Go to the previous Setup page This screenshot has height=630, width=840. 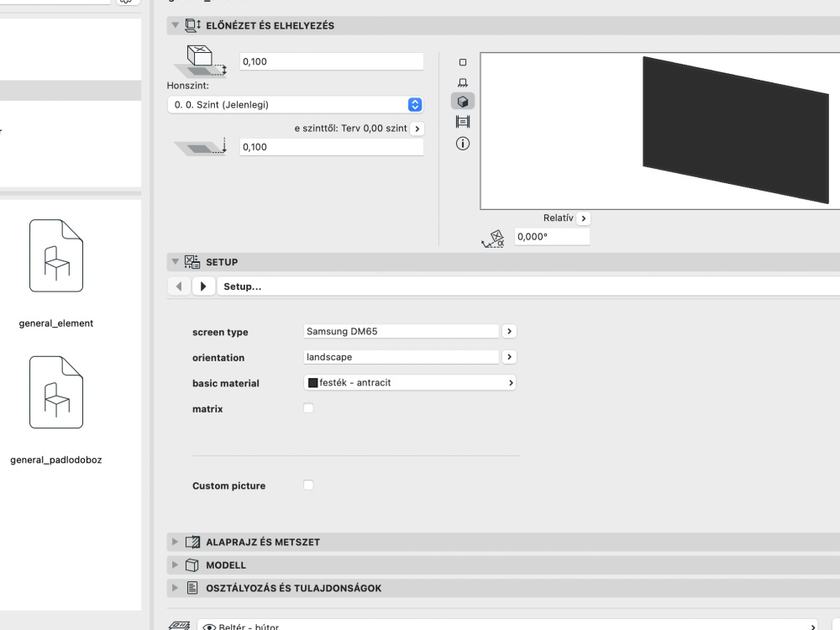[x=179, y=286]
